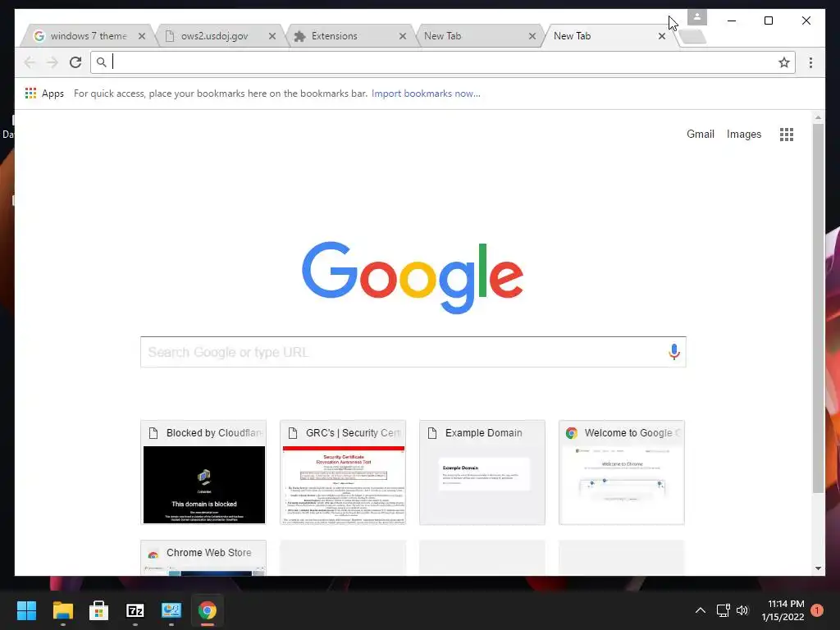Open the Google apps grid
840x630 pixels.
pyautogui.click(x=787, y=134)
